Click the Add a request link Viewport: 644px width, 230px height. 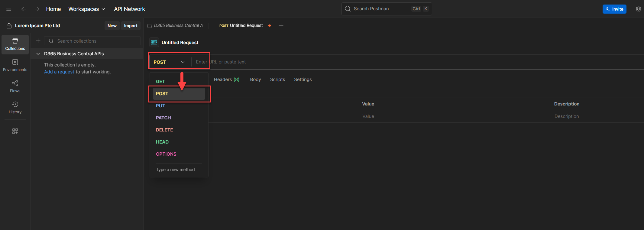click(x=59, y=72)
